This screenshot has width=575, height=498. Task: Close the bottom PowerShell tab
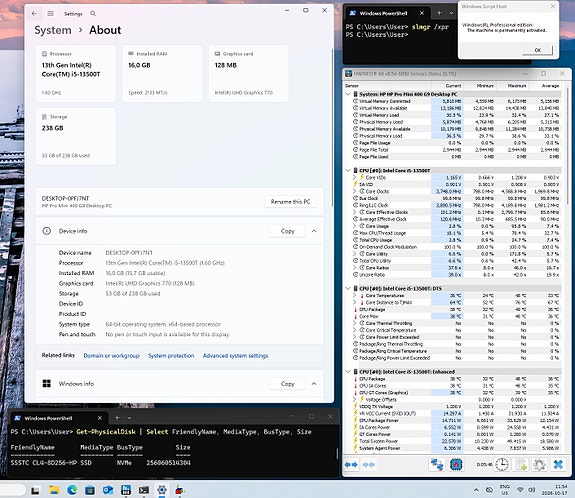tap(100, 418)
